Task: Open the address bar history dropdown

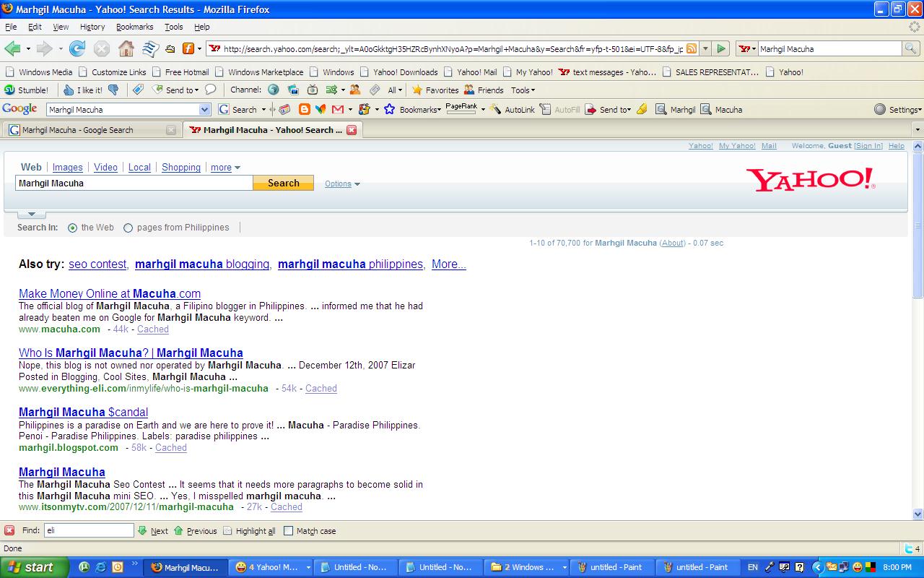Action: point(705,48)
